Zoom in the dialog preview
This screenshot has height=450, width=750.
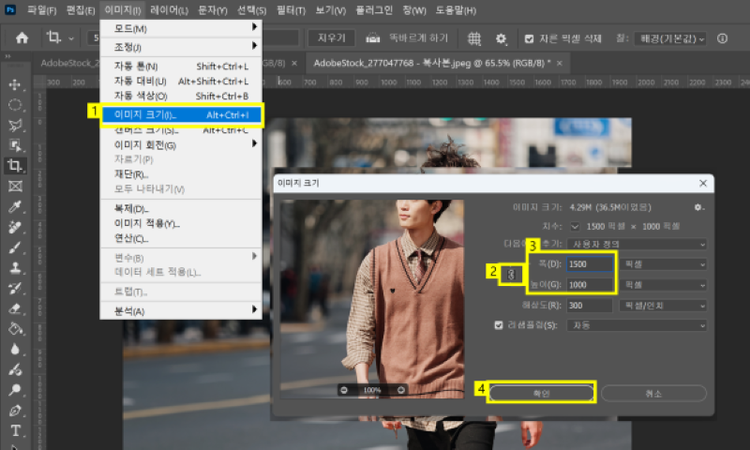(401, 390)
